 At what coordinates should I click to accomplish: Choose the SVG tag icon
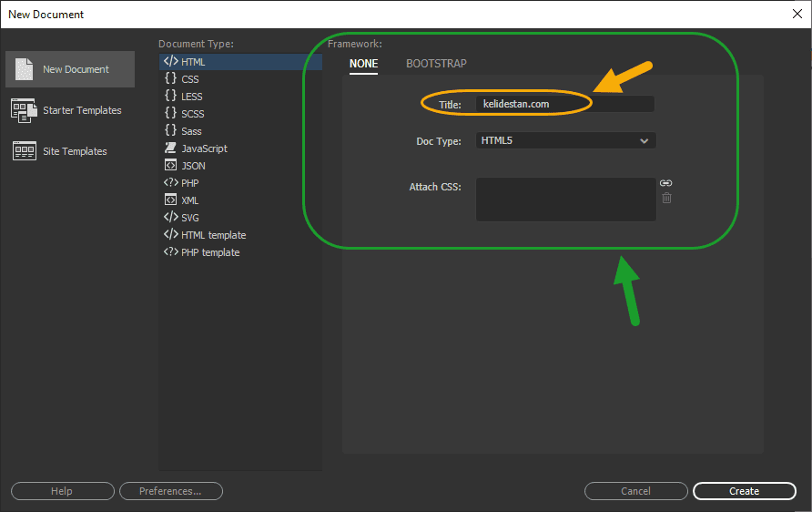tap(170, 217)
